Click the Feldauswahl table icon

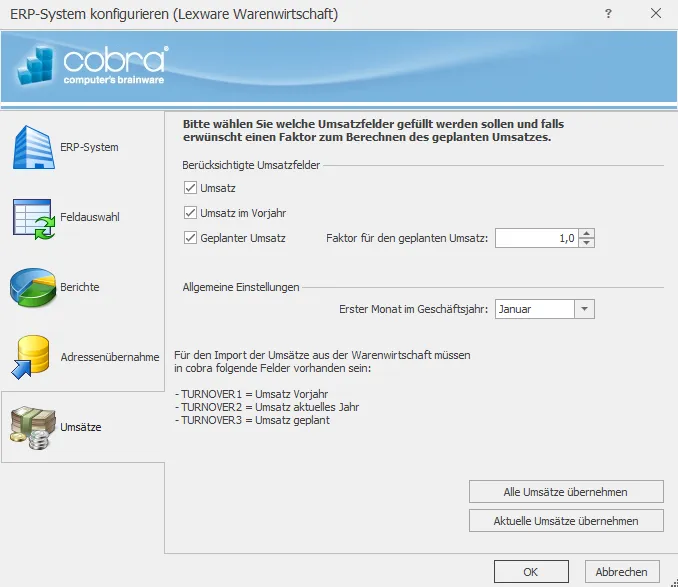coord(33,218)
